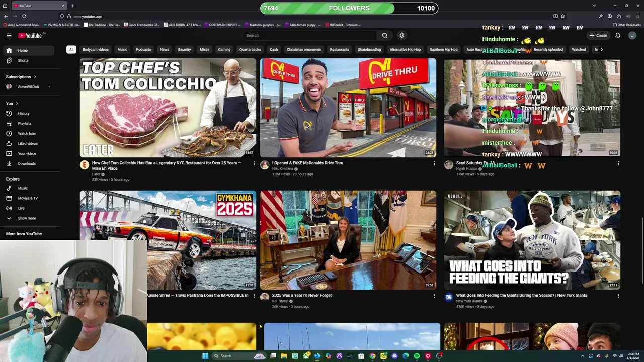Open browser extensions puzzle icon
The height and width of the screenshot is (362, 644).
coord(618,16)
